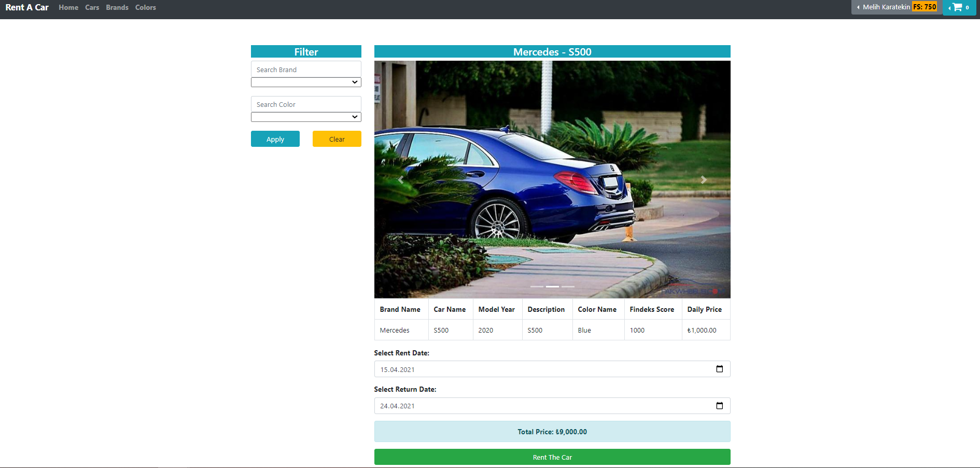
Task: Click the Car Name column header
Action: point(450,309)
